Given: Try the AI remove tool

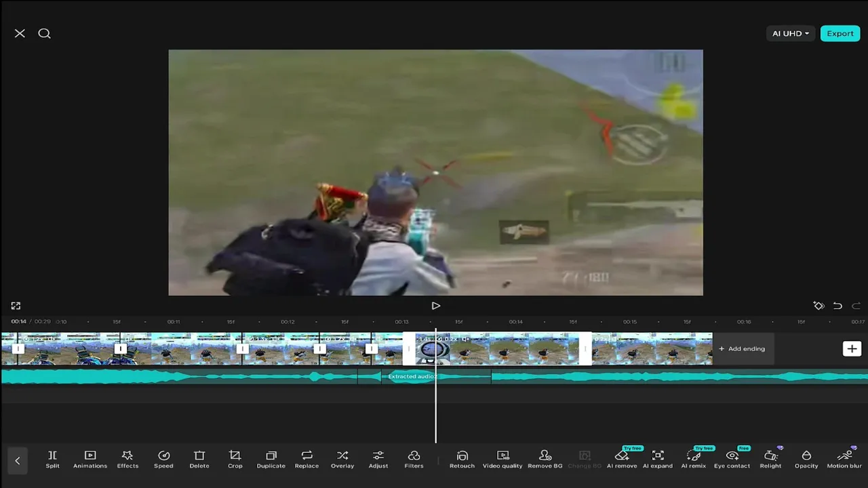Looking at the screenshot, I should (x=622, y=459).
